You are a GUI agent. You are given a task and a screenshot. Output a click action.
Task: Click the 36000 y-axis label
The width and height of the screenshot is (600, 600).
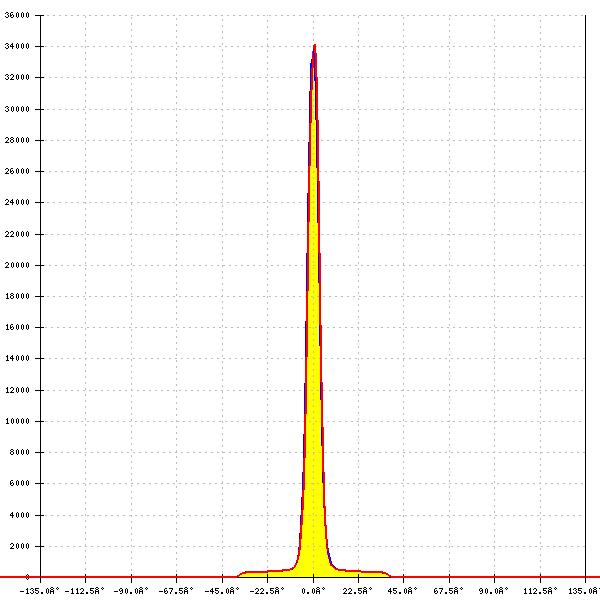[x=17, y=15]
